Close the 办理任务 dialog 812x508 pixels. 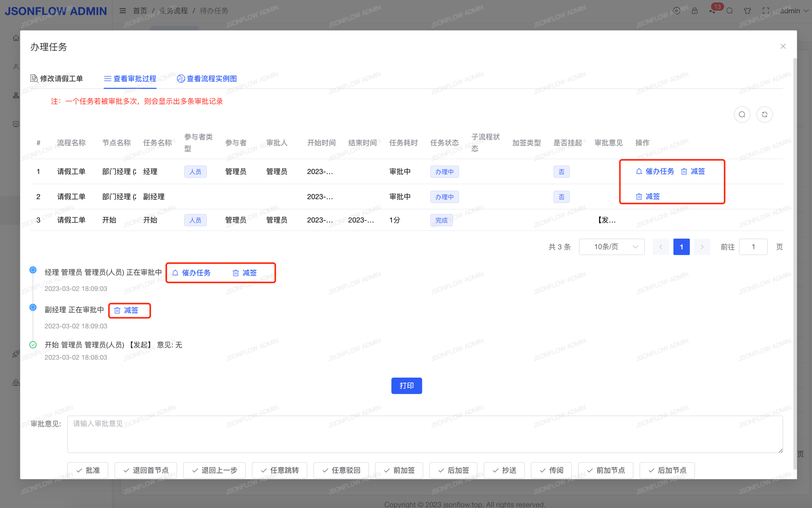(783, 46)
